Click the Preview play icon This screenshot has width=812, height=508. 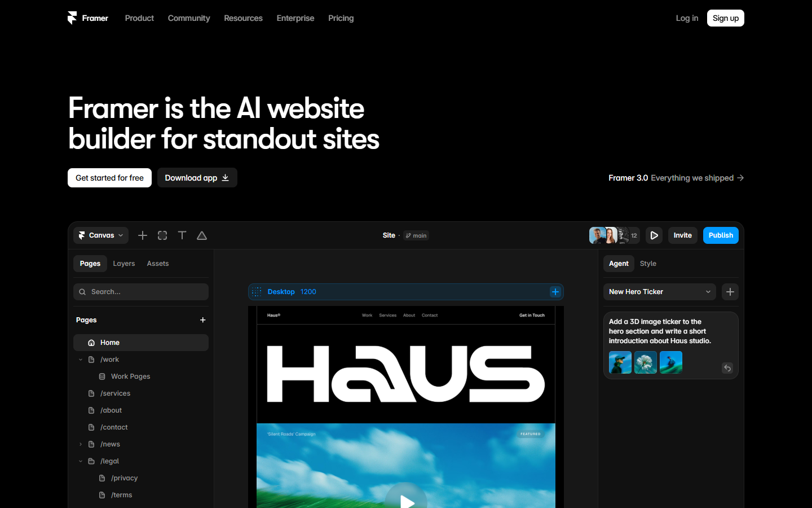pos(654,235)
